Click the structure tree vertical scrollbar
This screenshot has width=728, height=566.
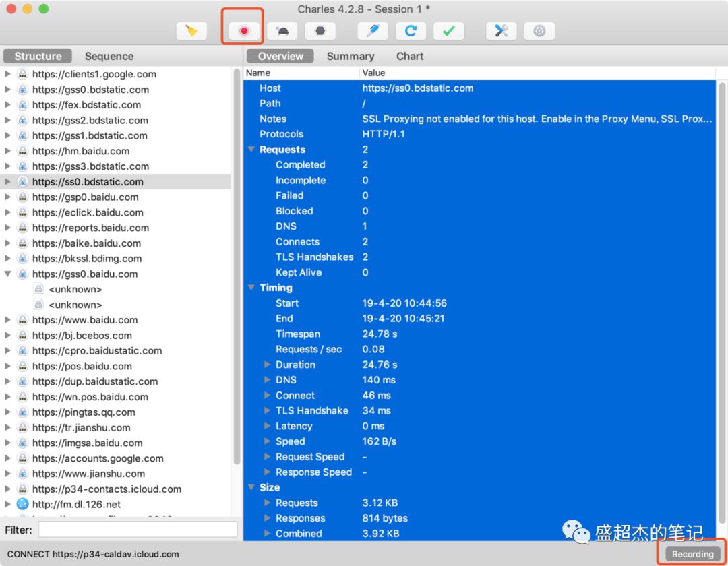click(x=237, y=267)
